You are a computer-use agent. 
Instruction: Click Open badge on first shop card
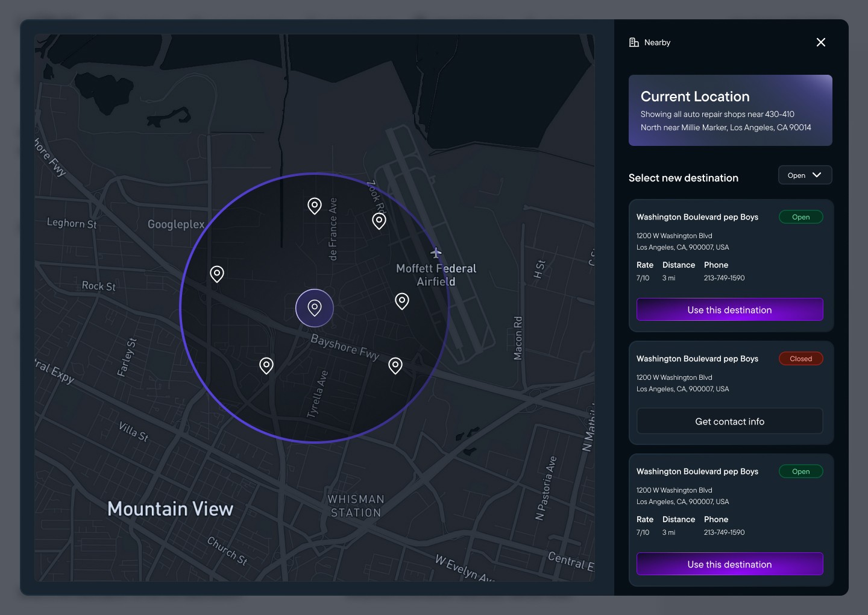click(801, 217)
